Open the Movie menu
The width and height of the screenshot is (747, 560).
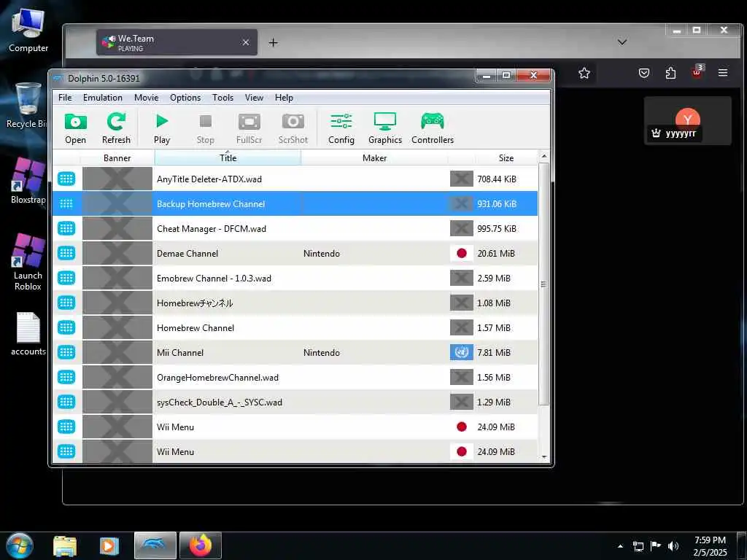(146, 98)
